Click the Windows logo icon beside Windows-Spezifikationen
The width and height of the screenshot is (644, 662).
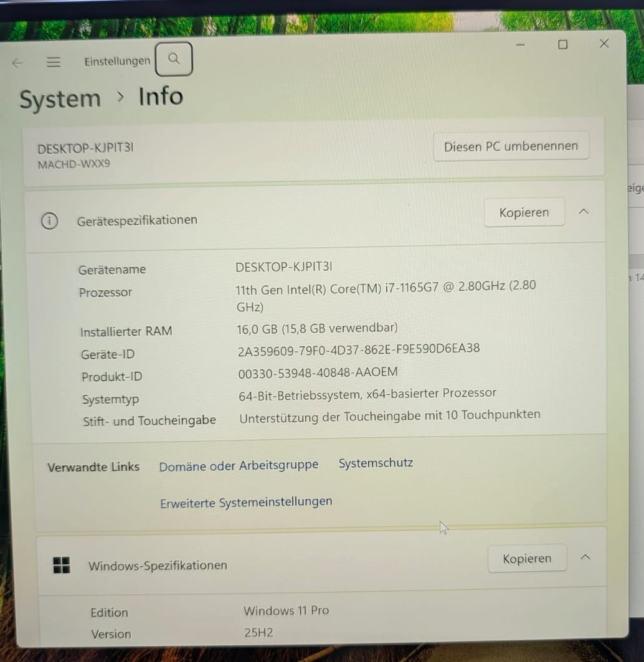click(62, 565)
